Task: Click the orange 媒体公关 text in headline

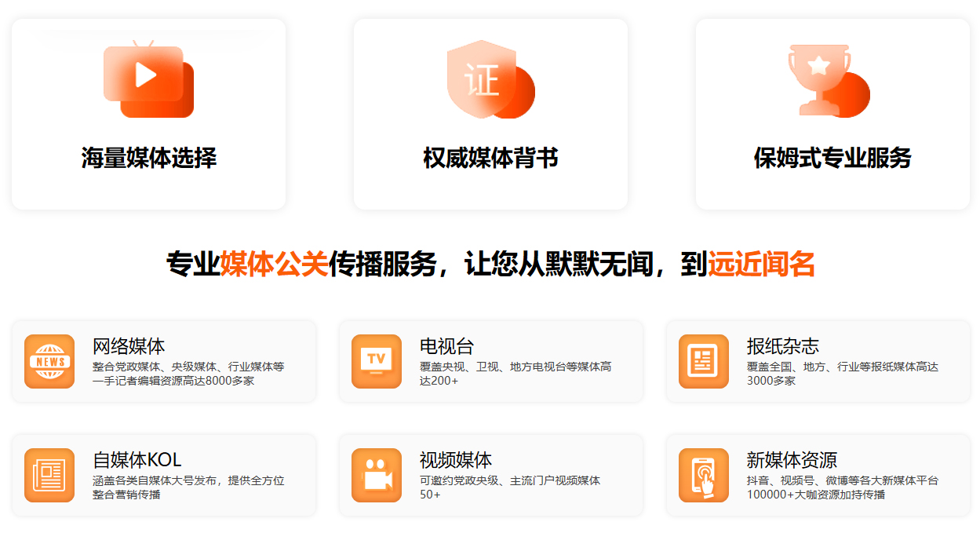Action: click(274, 264)
